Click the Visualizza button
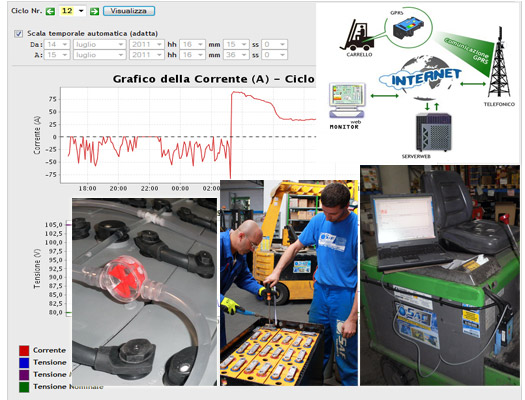Screen dimensions: 525x400 click(x=129, y=11)
